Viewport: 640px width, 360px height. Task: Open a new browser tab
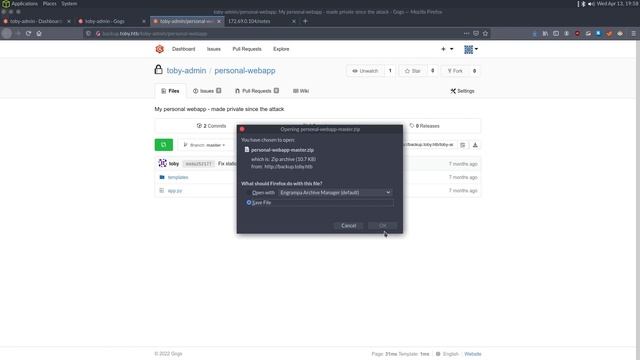[x=305, y=21]
